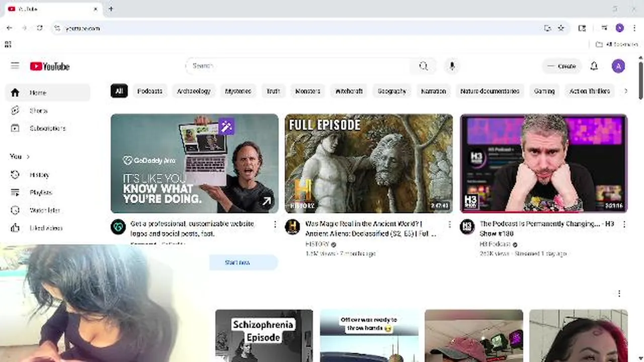This screenshot has width=644, height=362.
Task: Open the browser apps grid shortcut
Action: (8, 44)
